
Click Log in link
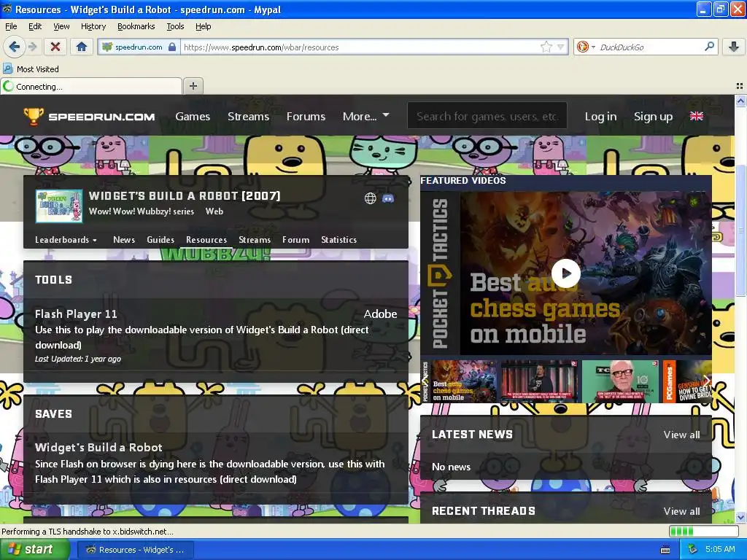[x=600, y=116]
